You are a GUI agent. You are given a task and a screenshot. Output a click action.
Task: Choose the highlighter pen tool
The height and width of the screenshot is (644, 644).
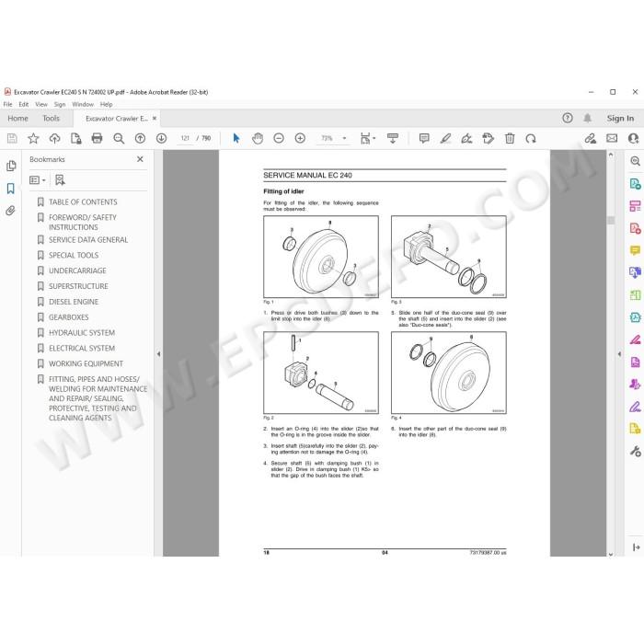click(445, 138)
